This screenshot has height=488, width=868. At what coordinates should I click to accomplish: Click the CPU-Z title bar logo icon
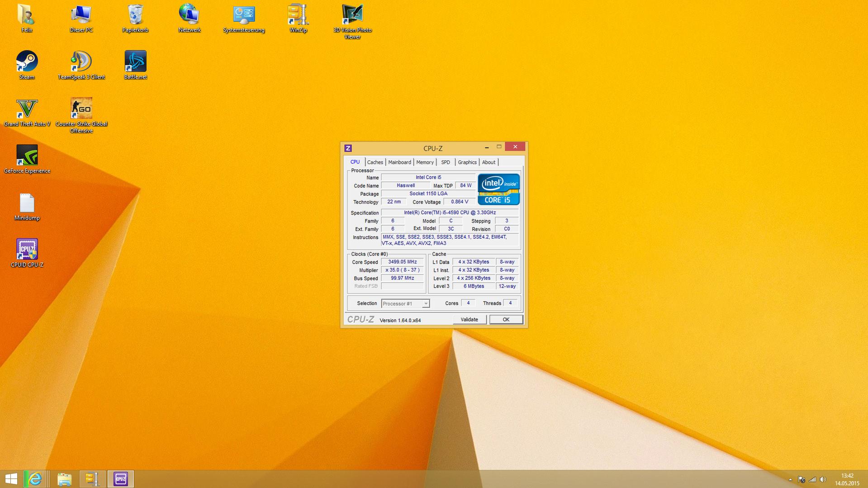(348, 148)
